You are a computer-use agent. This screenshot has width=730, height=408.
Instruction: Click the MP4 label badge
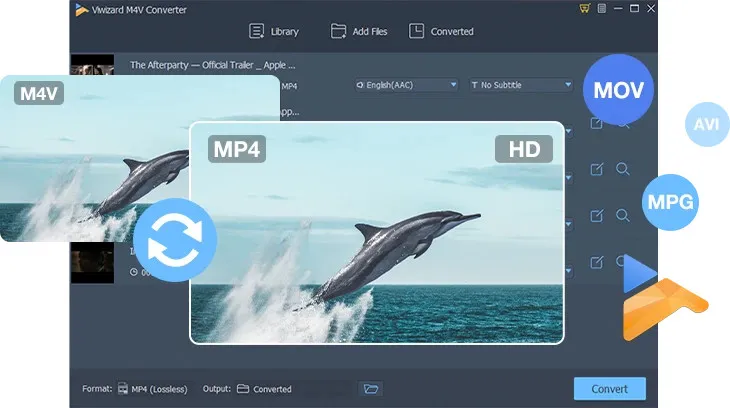click(237, 149)
